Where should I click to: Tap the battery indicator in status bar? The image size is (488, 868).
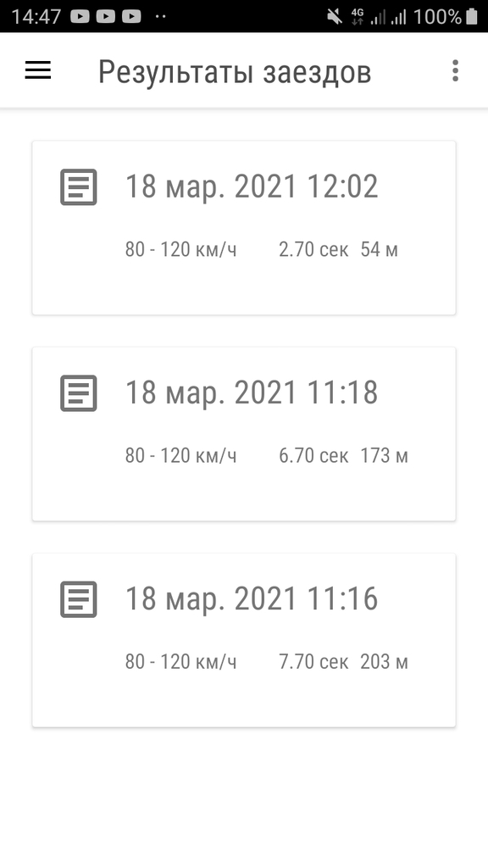pos(472,16)
